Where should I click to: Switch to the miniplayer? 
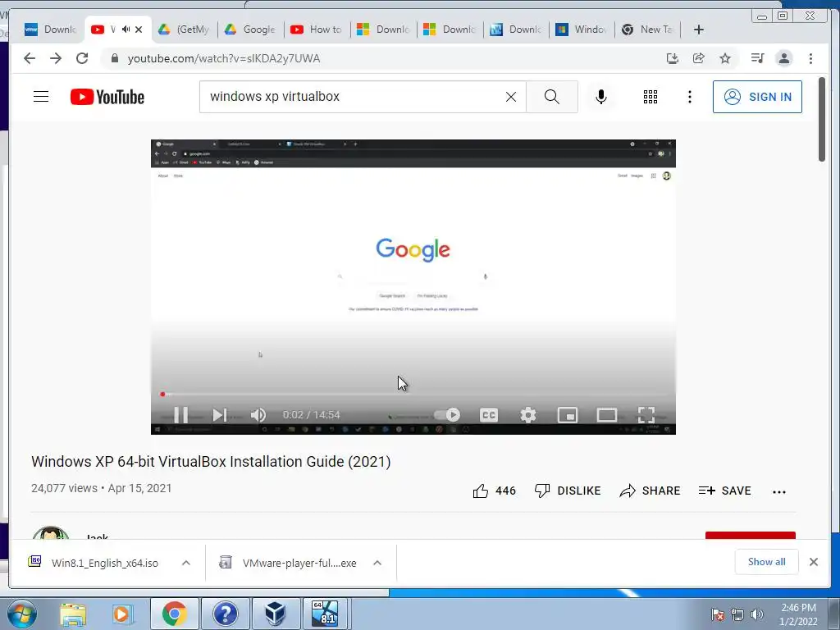(x=568, y=415)
